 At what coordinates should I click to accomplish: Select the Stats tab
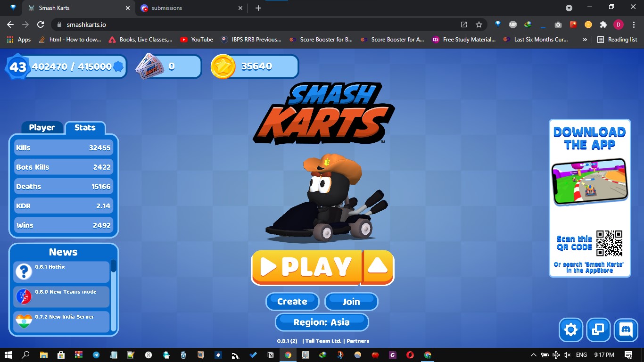pos(85,128)
